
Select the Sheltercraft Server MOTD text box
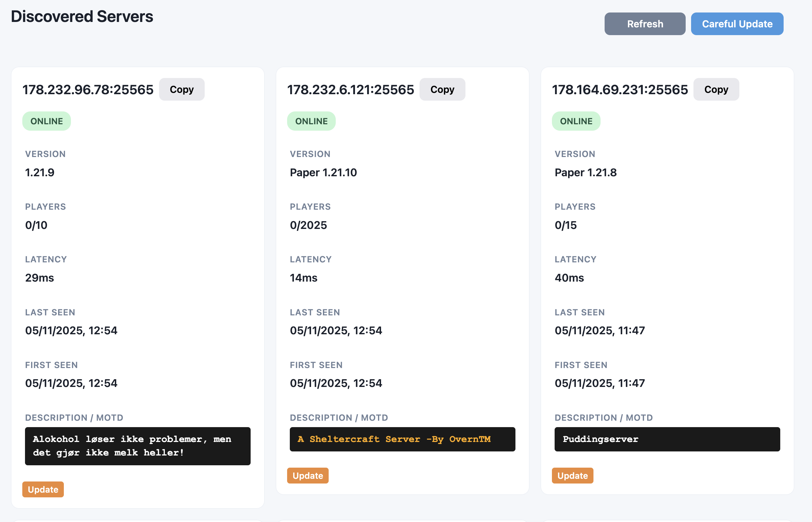402,439
